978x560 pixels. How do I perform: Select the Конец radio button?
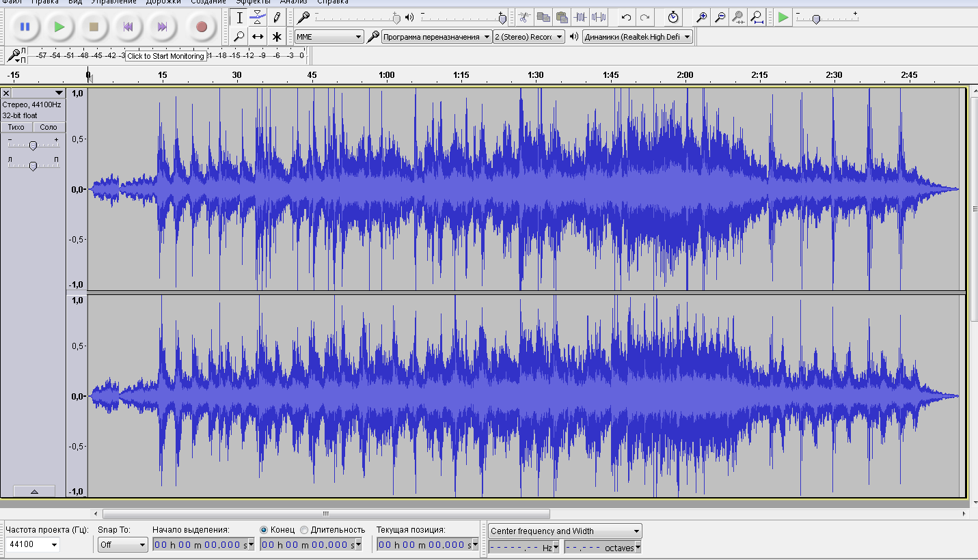(264, 530)
